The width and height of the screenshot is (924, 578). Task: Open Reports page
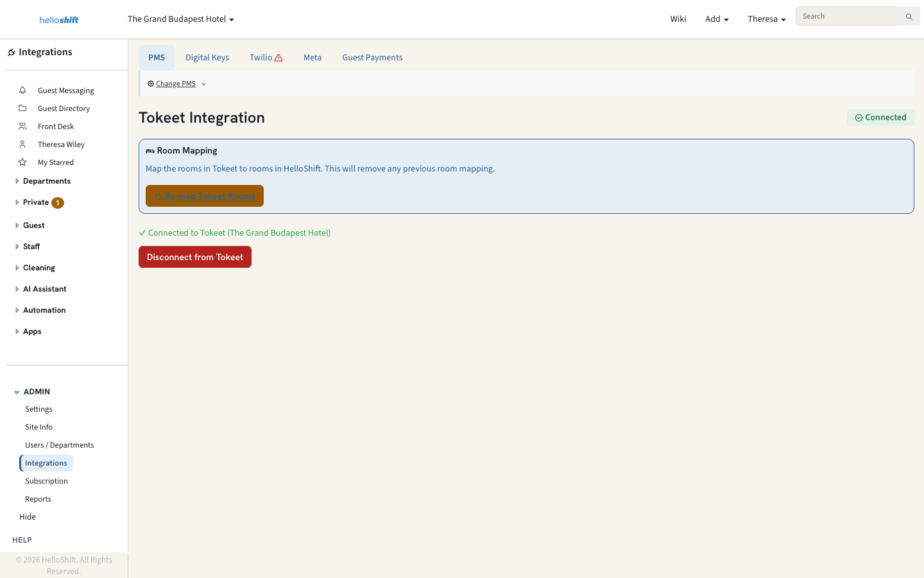[38, 499]
